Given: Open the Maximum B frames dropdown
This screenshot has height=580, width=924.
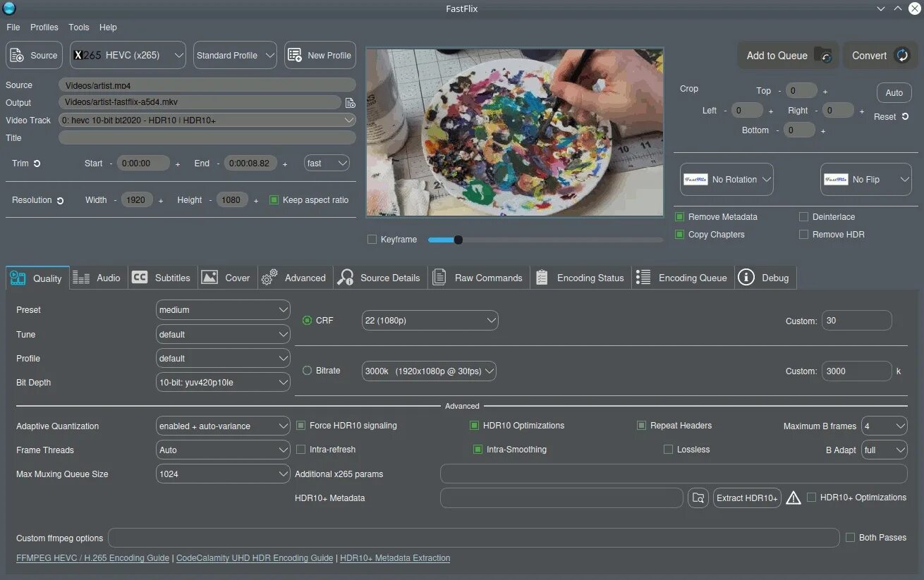Looking at the screenshot, I should (885, 426).
